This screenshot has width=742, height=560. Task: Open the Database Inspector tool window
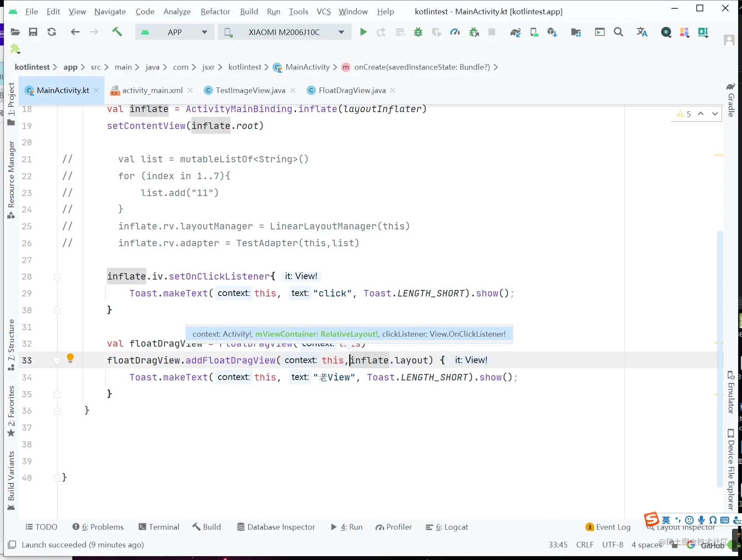(276, 527)
